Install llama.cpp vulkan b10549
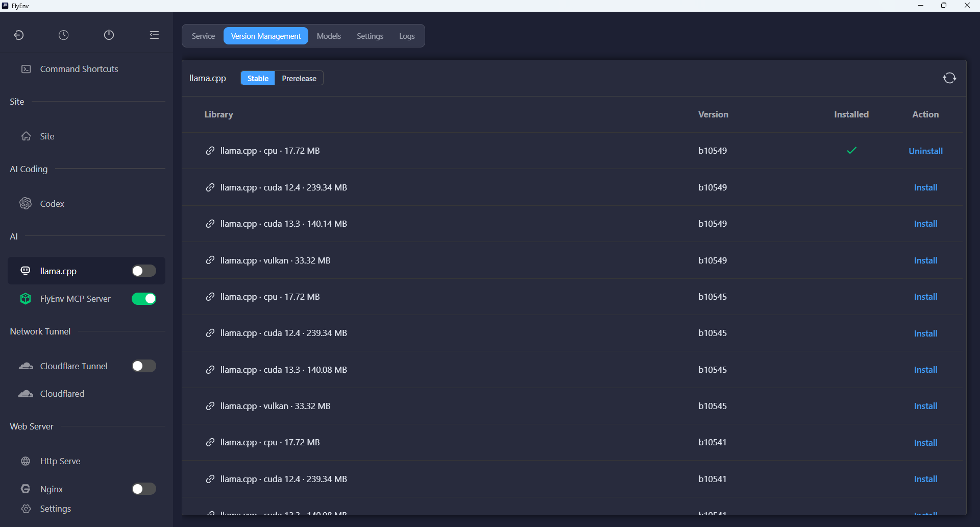 click(925, 260)
